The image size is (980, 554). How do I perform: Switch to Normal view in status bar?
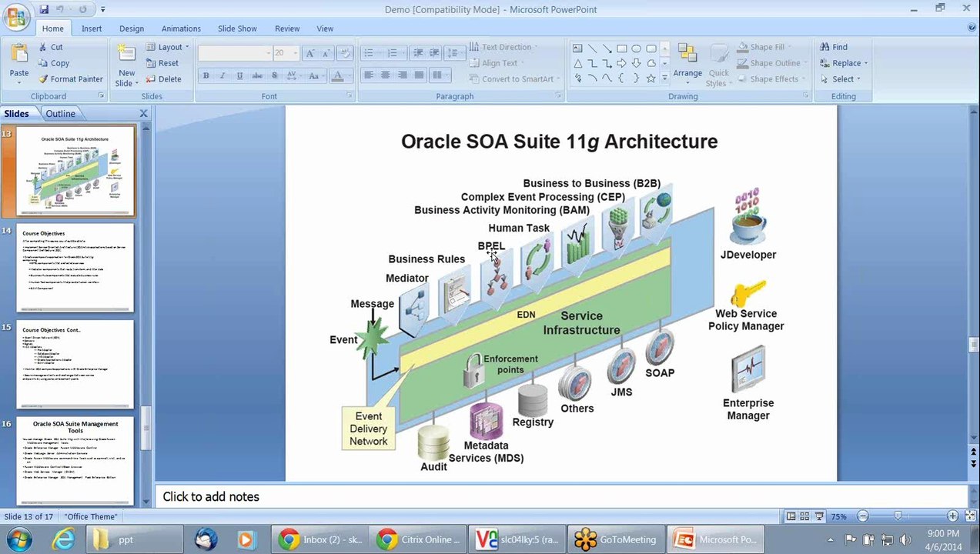coord(791,516)
